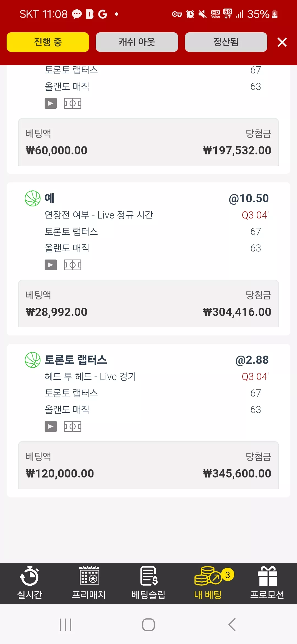Switch to the 정산됨 tab

click(226, 42)
